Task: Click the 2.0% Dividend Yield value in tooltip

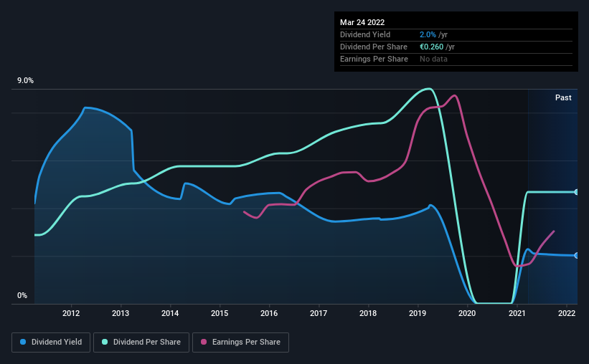Action: 428,34
